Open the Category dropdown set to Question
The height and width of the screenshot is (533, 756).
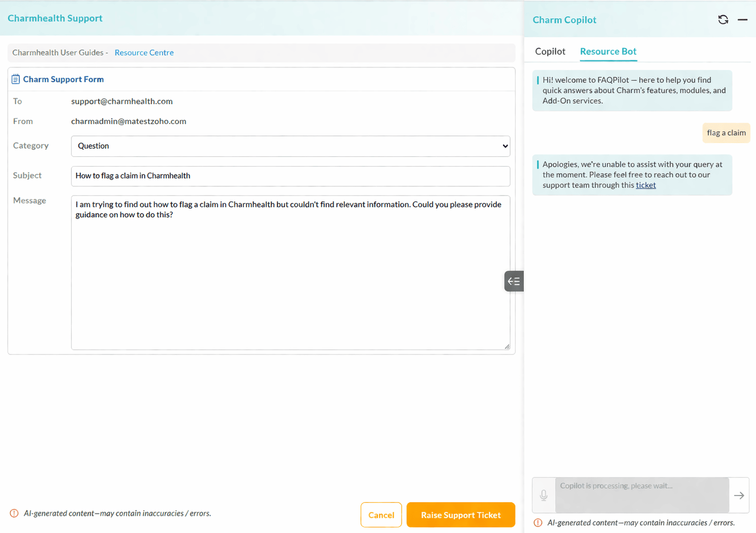pyautogui.click(x=290, y=146)
